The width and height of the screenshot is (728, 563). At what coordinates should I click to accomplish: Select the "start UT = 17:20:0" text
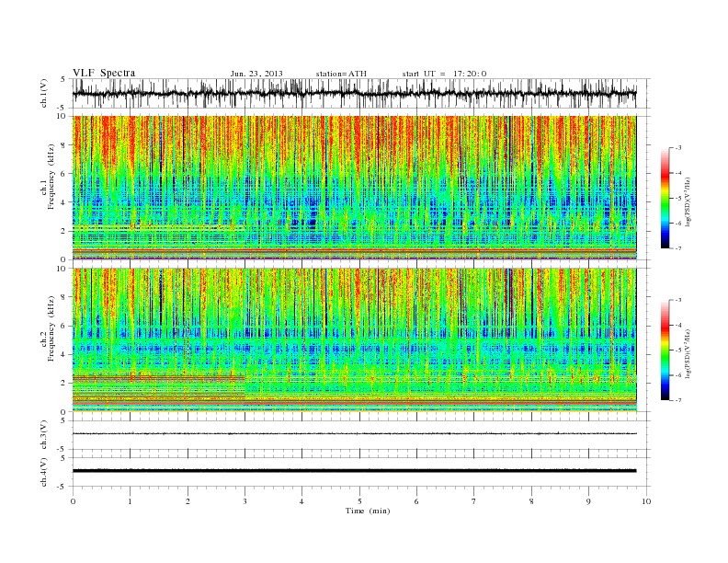444,74
